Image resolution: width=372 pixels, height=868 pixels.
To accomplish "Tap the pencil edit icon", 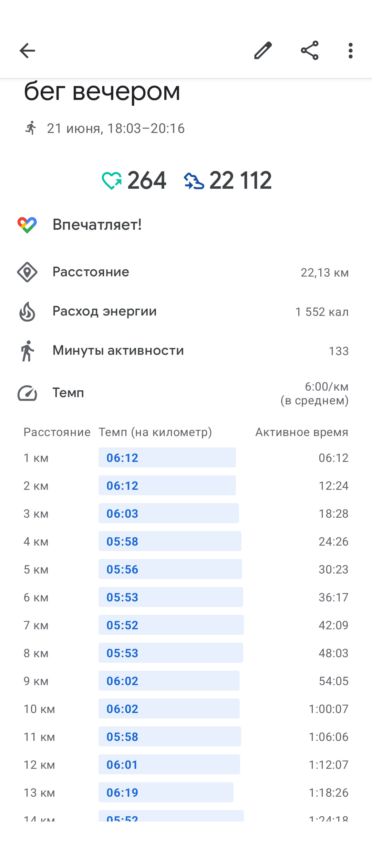I will [x=263, y=51].
